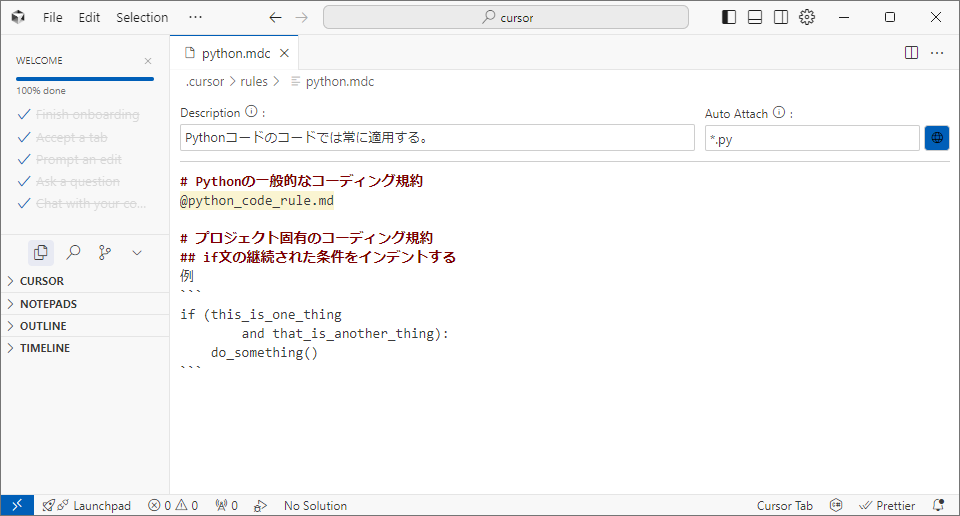Focus the Description input field

(437, 138)
